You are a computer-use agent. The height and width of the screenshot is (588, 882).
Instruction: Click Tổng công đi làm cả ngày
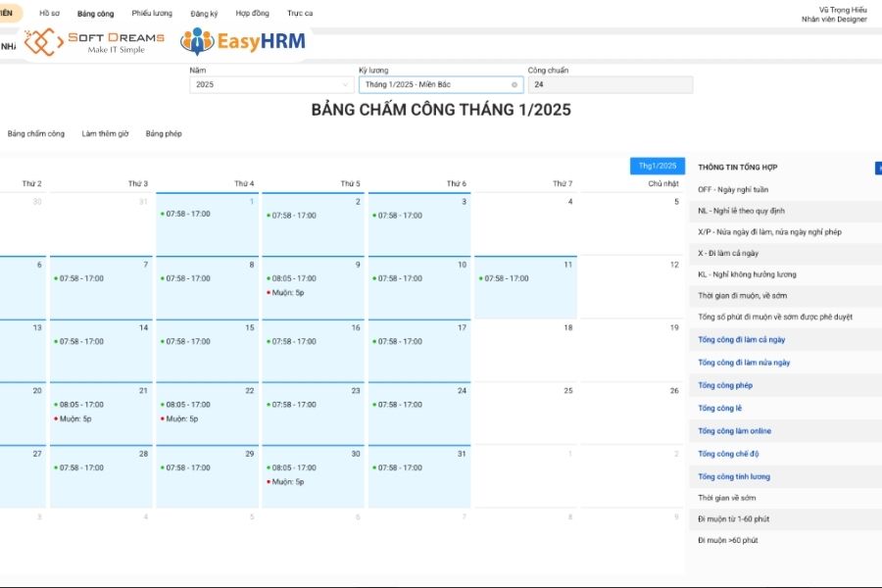point(742,340)
